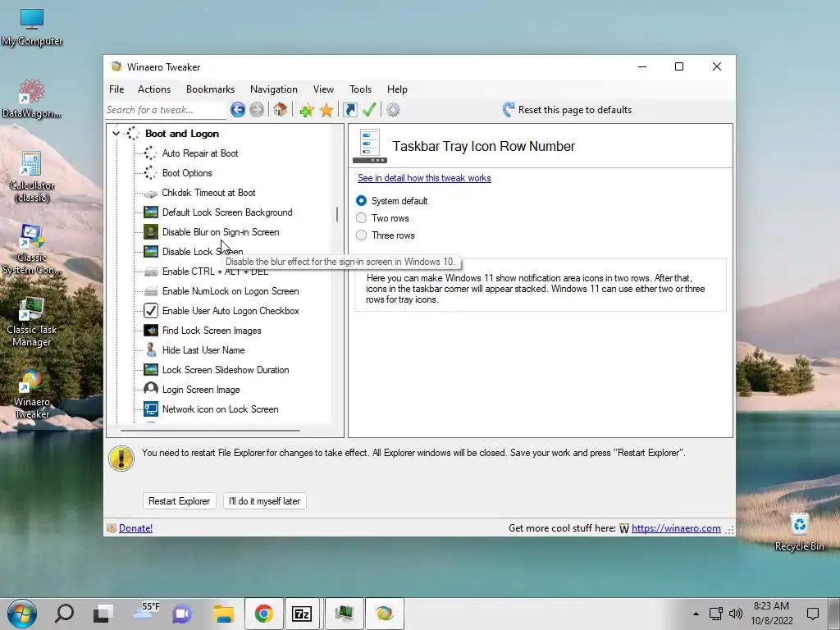840x630 pixels.
Task: Click the Auto Repair at Boot icon
Action: [x=151, y=153]
